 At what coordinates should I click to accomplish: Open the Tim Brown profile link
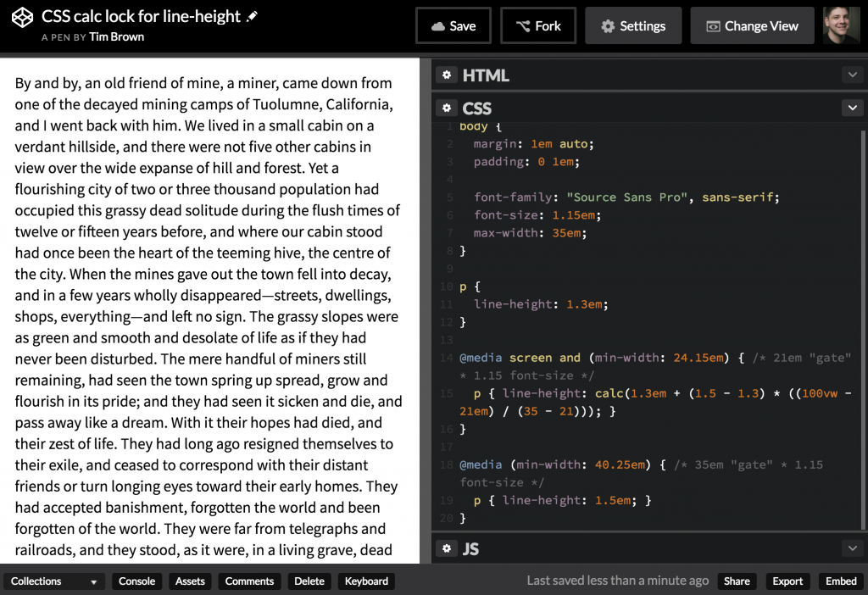click(116, 36)
